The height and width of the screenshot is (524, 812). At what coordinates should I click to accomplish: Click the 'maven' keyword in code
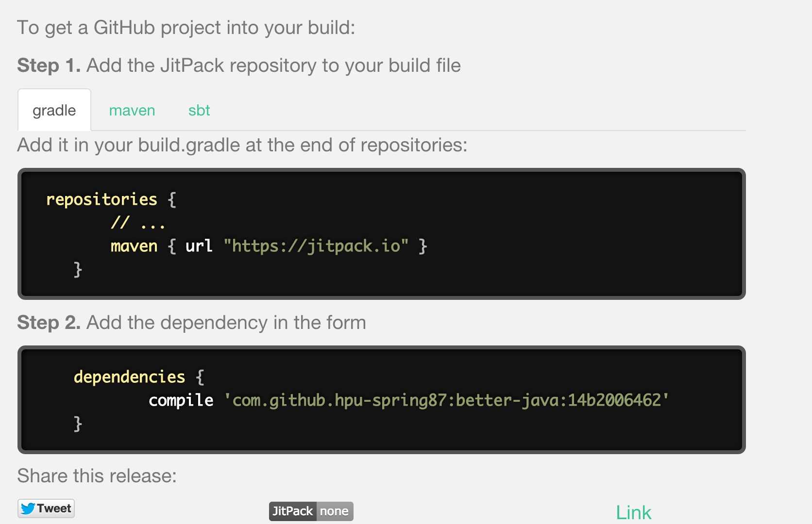pyautogui.click(x=134, y=246)
